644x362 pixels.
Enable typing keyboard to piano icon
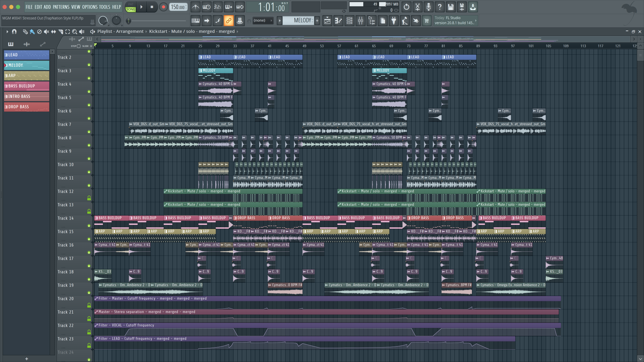196,21
